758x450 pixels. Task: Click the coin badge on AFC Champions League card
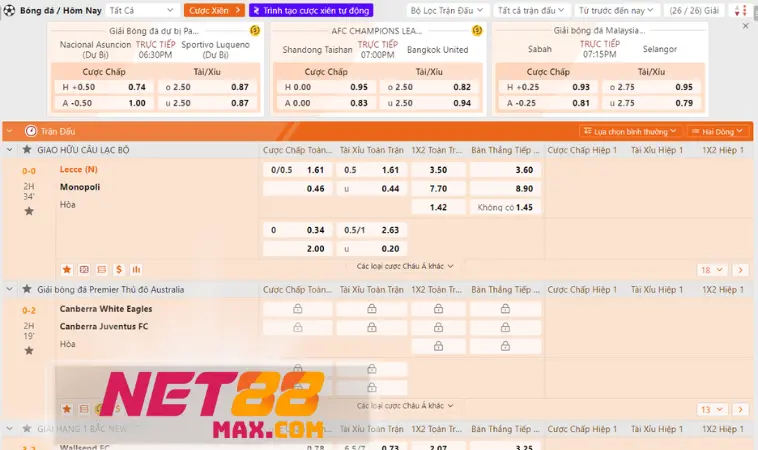tap(476, 32)
